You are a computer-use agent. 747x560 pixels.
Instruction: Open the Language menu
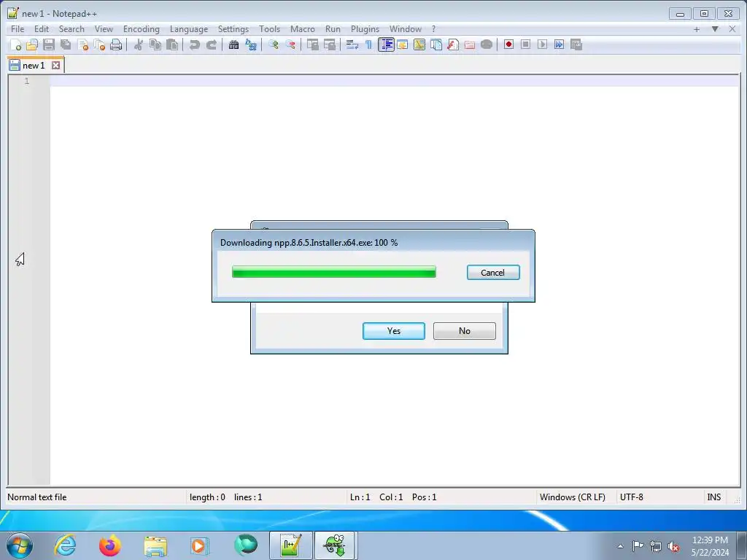click(189, 29)
